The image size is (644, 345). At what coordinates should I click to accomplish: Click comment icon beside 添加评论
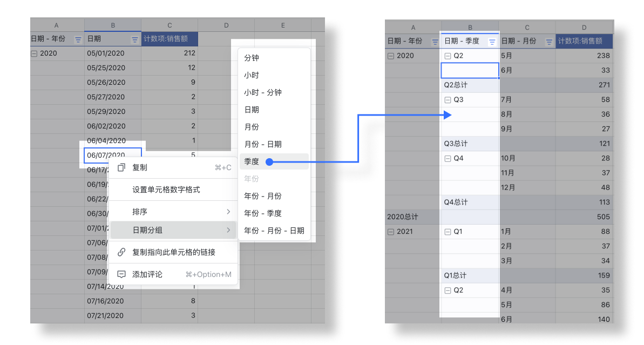tap(121, 274)
